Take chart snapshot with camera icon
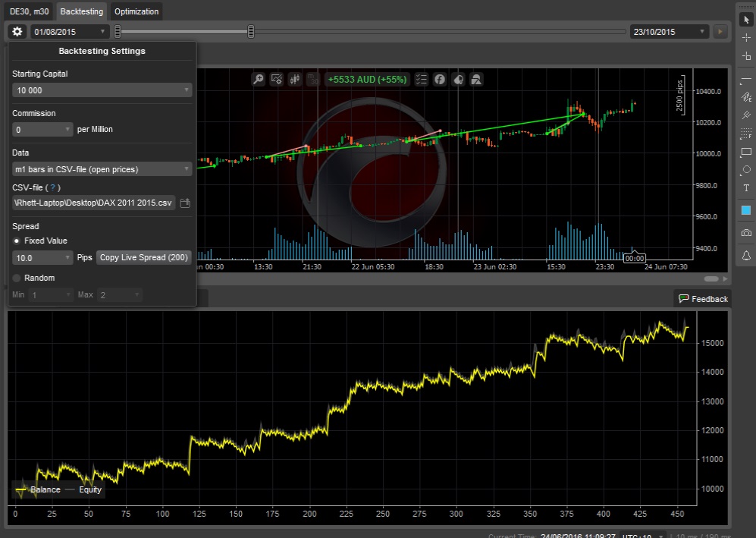 [x=746, y=233]
